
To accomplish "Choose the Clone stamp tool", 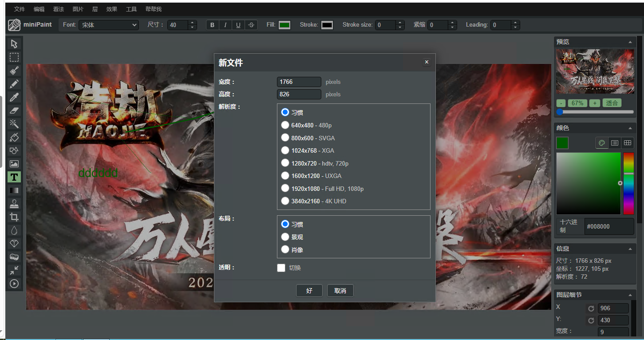I will point(14,203).
